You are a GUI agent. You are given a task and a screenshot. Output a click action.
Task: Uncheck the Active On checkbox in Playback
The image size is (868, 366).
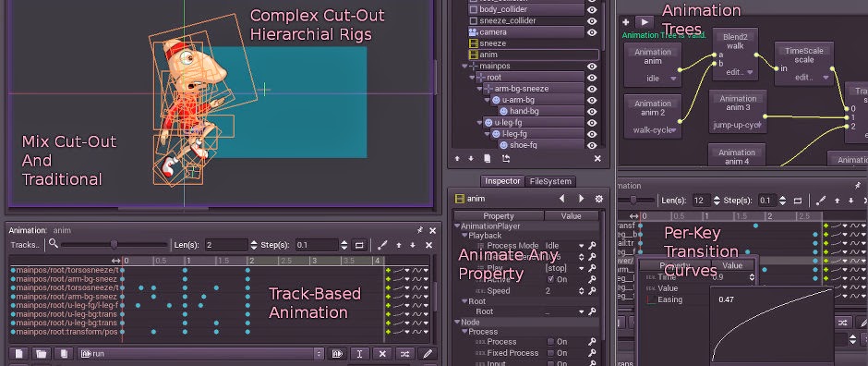[x=550, y=280]
